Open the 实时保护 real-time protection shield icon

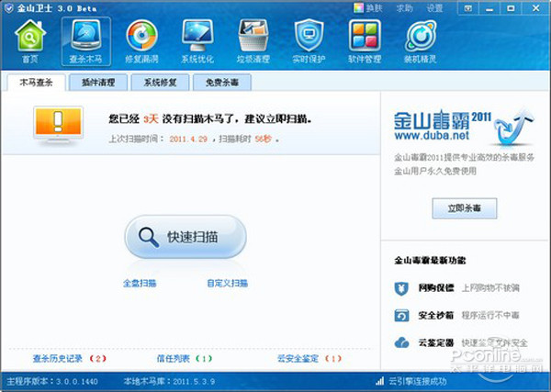(309, 36)
